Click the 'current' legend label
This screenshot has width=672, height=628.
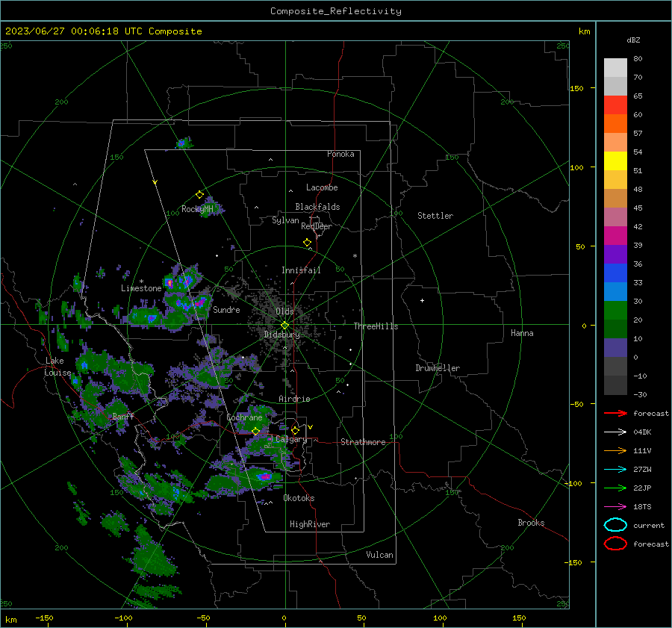click(x=649, y=525)
